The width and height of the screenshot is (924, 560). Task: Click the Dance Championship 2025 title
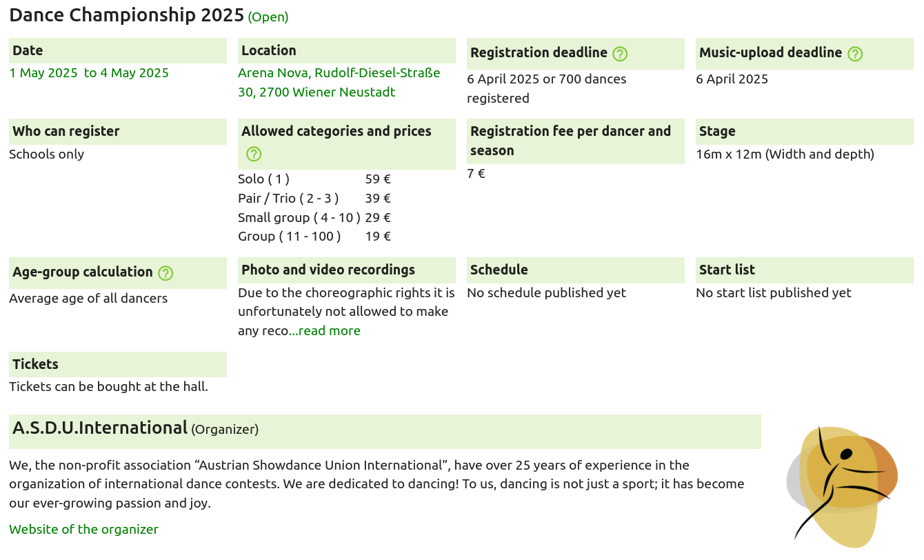[127, 15]
